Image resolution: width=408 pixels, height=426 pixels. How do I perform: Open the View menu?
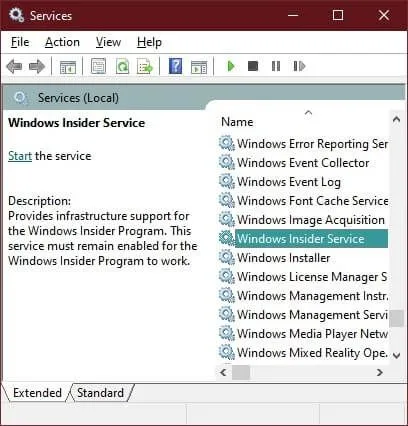(108, 42)
